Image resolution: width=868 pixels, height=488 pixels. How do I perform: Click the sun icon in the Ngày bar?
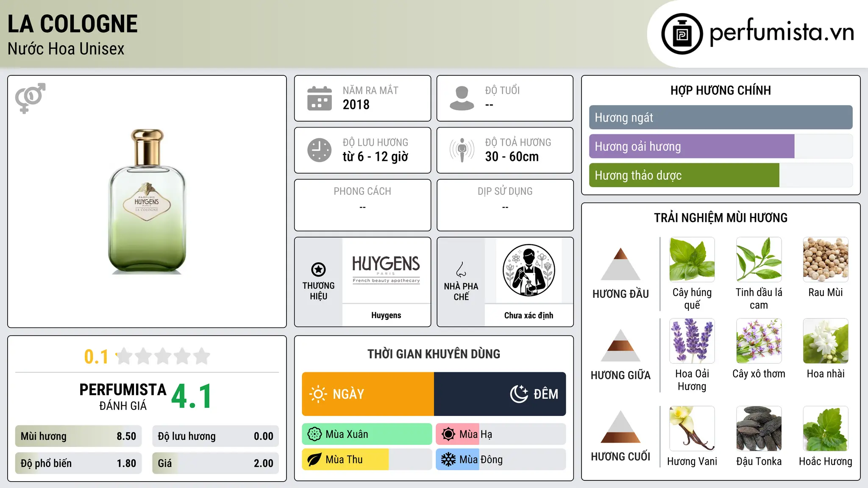click(x=318, y=394)
